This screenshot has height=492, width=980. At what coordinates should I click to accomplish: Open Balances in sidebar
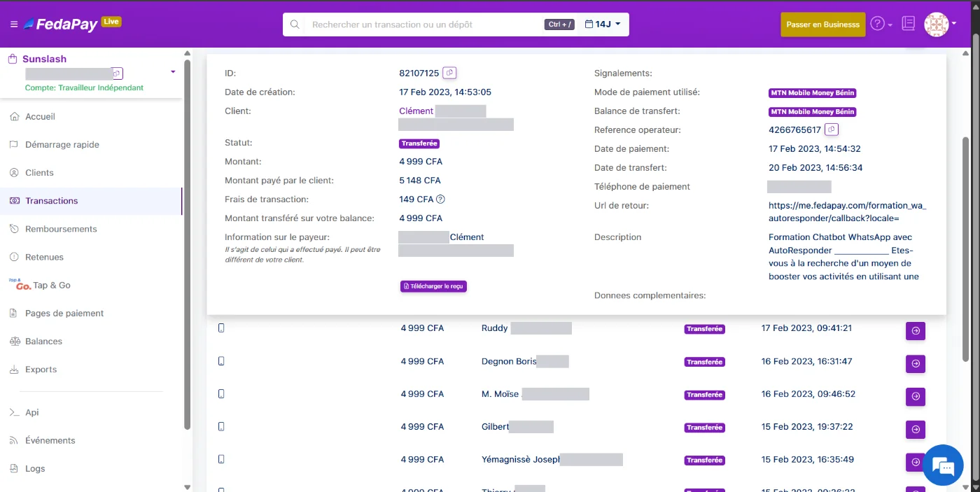click(43, 341)
